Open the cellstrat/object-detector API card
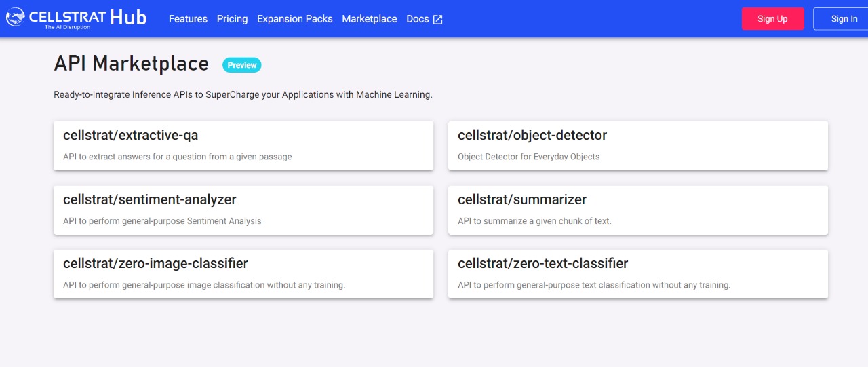 (x=638, y=146)
